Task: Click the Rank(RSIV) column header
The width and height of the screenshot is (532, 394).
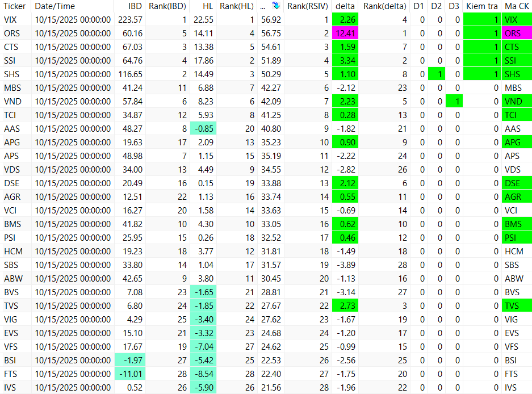Action: pos(308,6)
